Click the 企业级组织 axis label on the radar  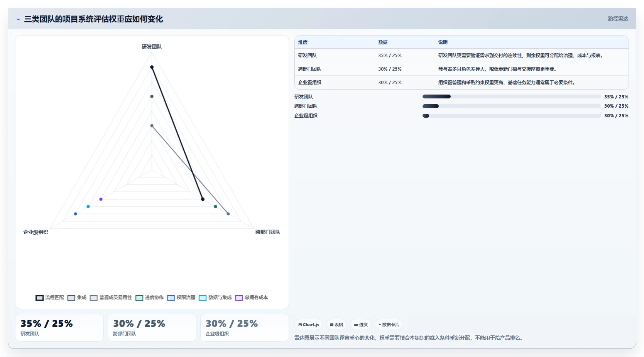tap(35, 232)
